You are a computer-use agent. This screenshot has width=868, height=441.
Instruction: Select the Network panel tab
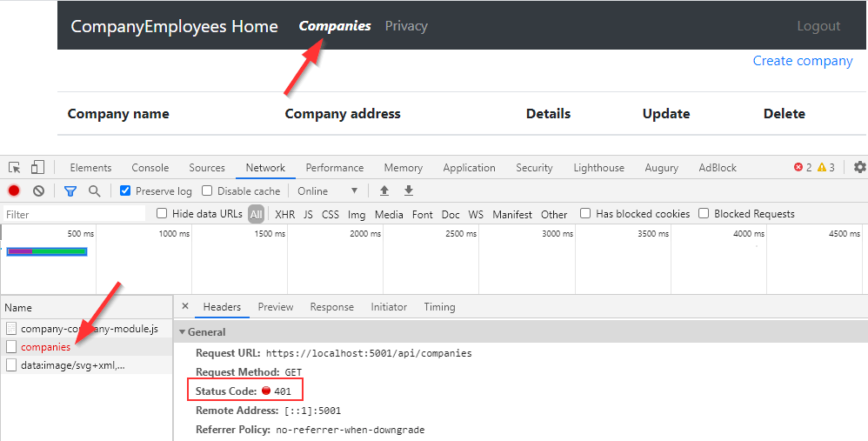(266, 168)
